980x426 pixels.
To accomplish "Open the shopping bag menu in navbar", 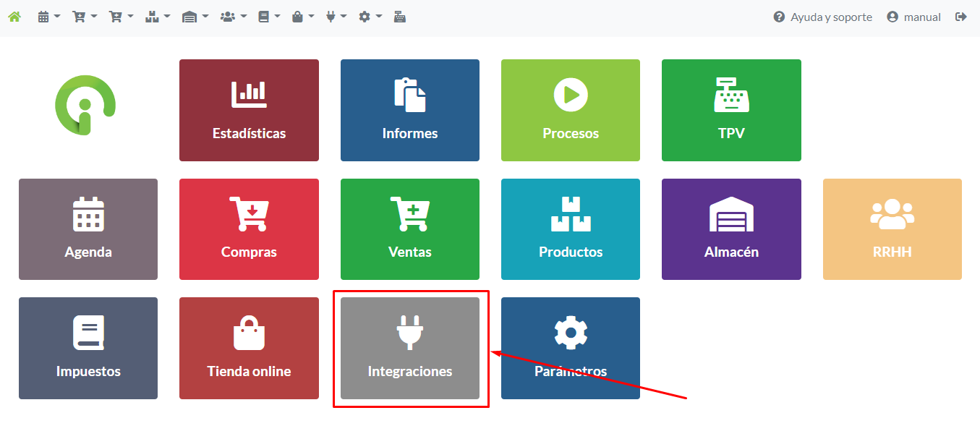I will 302,17.
